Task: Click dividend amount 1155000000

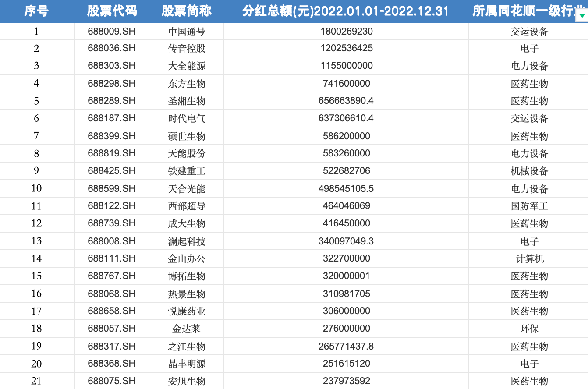Action: pyautogui.click(x=347, y=66)
